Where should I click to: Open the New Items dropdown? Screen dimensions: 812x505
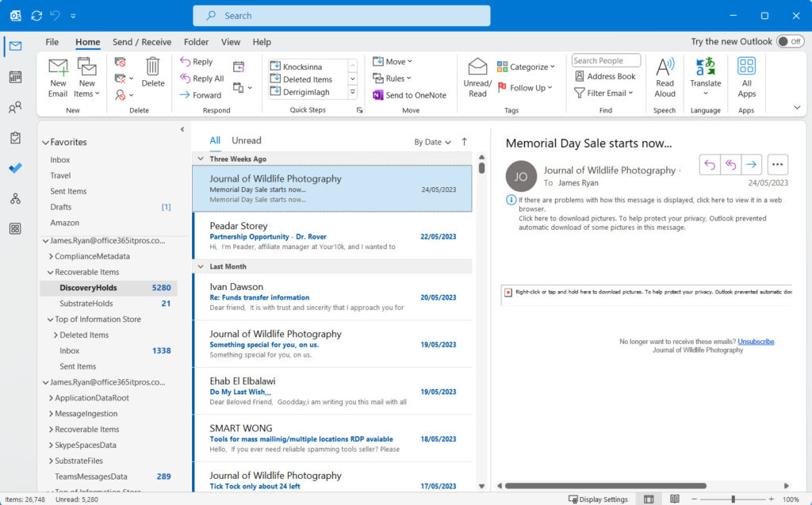87,78
